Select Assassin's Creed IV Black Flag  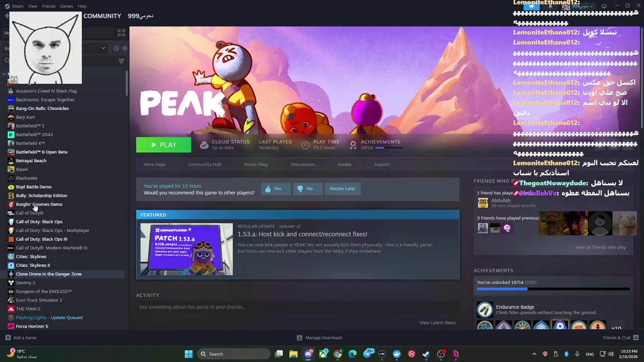click(x=46, y=91)
